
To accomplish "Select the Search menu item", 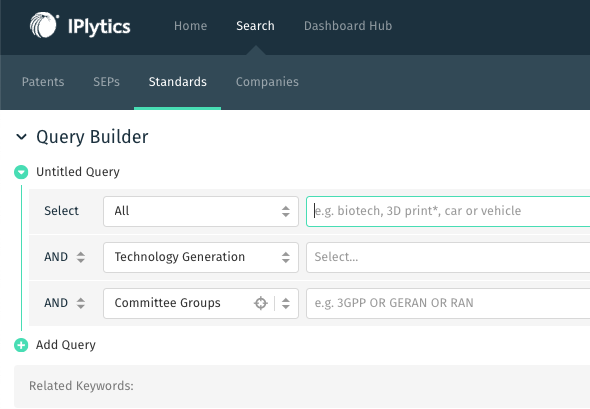I will [255, 26].
